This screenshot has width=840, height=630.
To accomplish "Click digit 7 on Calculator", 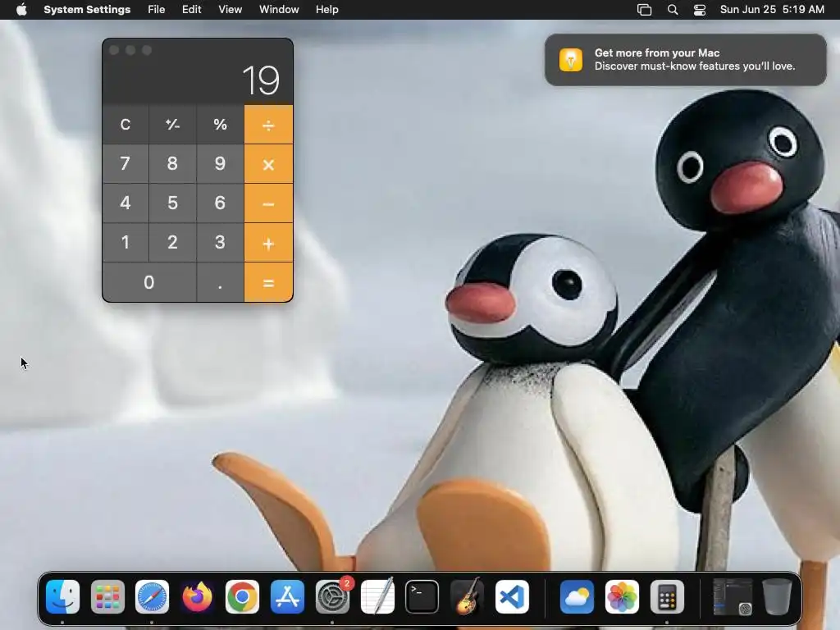I will pos(126,164).
